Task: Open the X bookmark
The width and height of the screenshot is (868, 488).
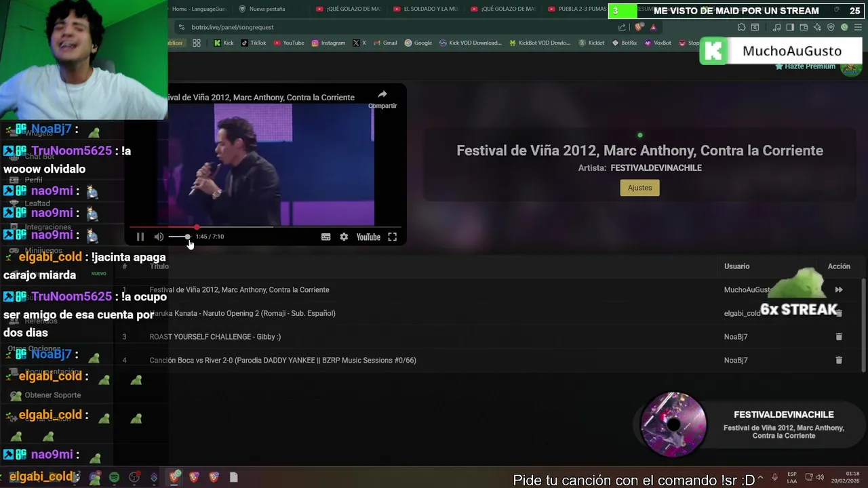Action: click(359, 43)
